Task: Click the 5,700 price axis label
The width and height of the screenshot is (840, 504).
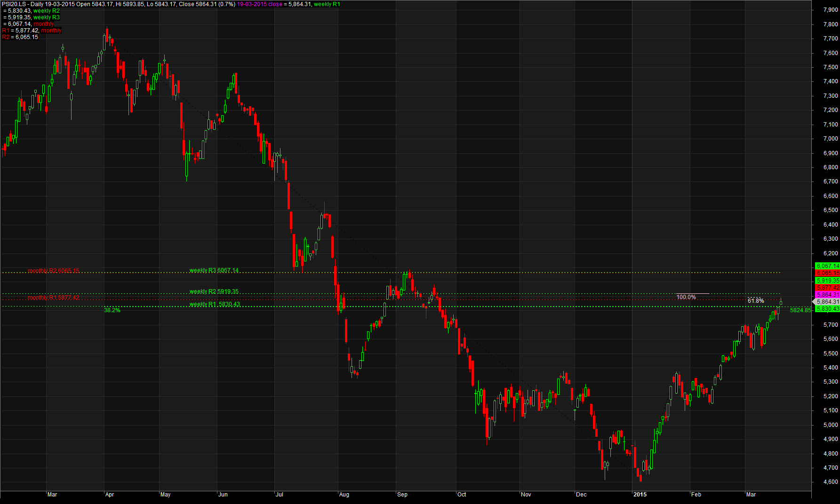Action: click(831, 325)
